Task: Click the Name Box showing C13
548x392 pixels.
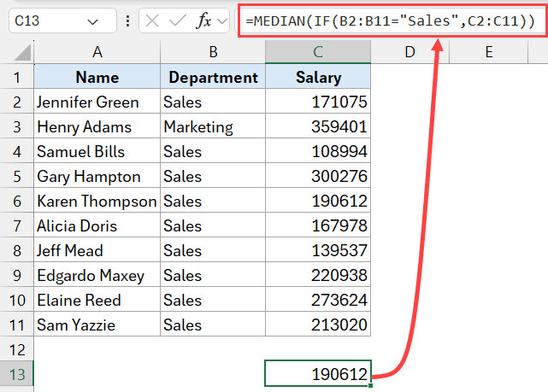Action: [x=51, y=21]
